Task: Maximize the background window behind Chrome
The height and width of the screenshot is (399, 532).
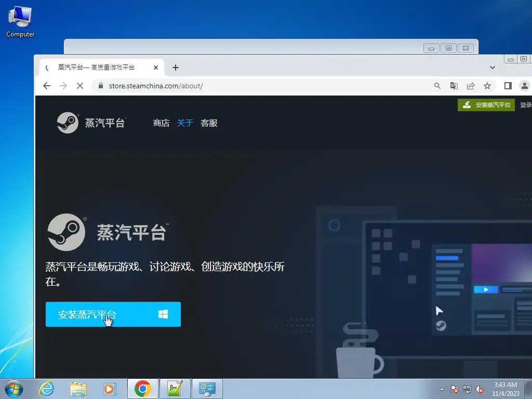Action: pyautogui.click(x=448, y=48)
